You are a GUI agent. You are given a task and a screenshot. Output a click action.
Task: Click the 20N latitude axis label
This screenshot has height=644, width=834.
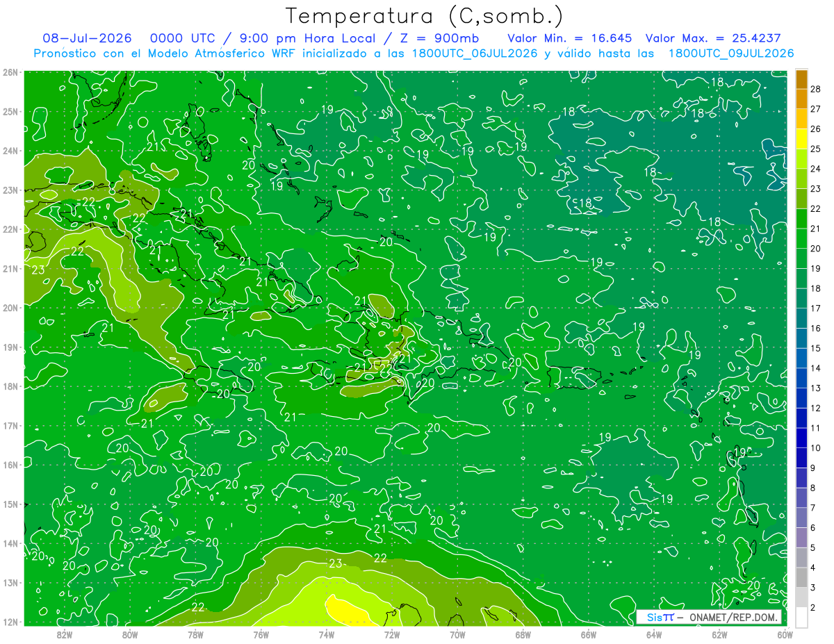pyautogui.click(x=10, y=308)
